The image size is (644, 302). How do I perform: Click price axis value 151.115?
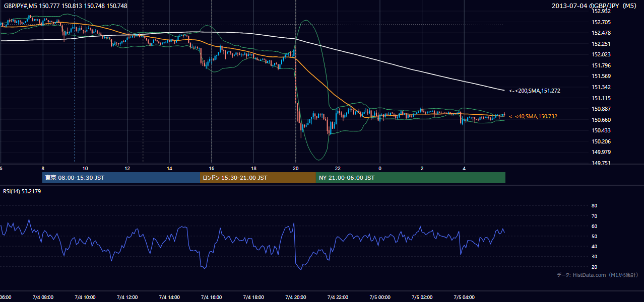click(x=601, y=99)
